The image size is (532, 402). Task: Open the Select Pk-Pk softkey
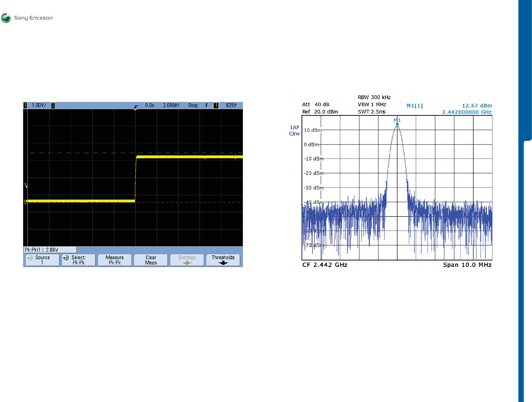point(79,260)
